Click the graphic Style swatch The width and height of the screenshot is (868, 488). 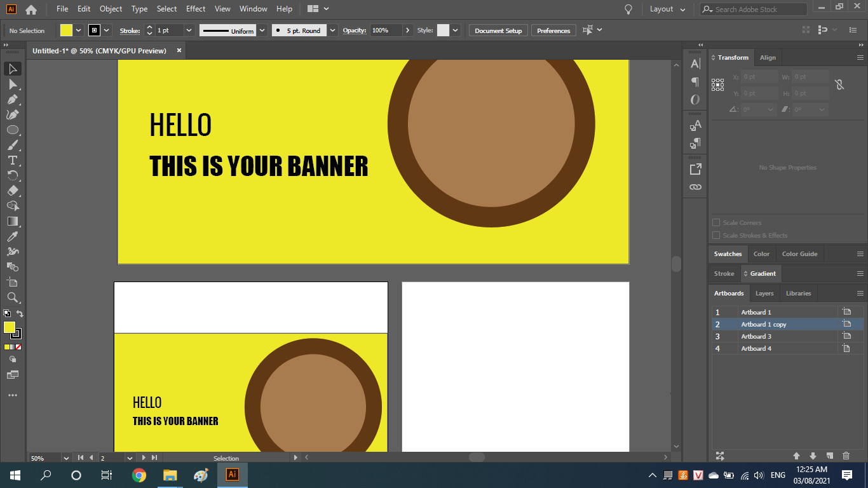443,30
